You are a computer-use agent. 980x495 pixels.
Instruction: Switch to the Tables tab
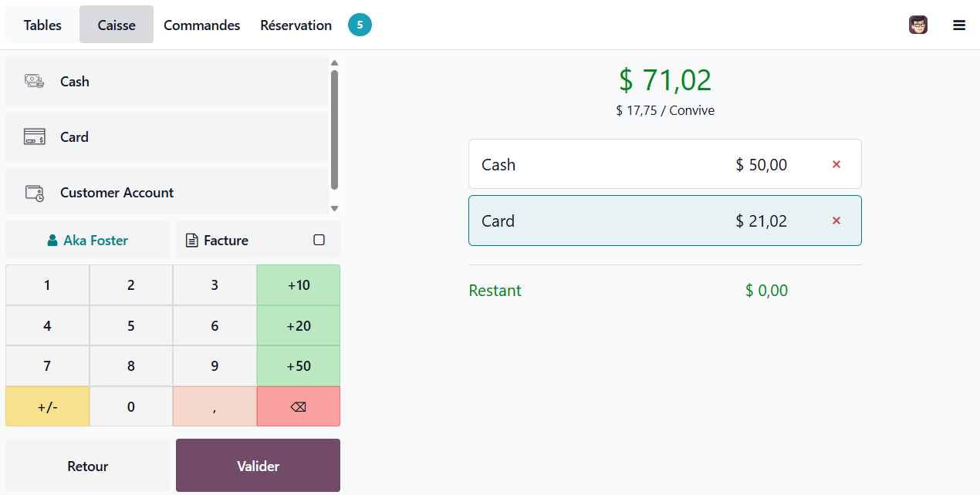[x=42, y=25]
